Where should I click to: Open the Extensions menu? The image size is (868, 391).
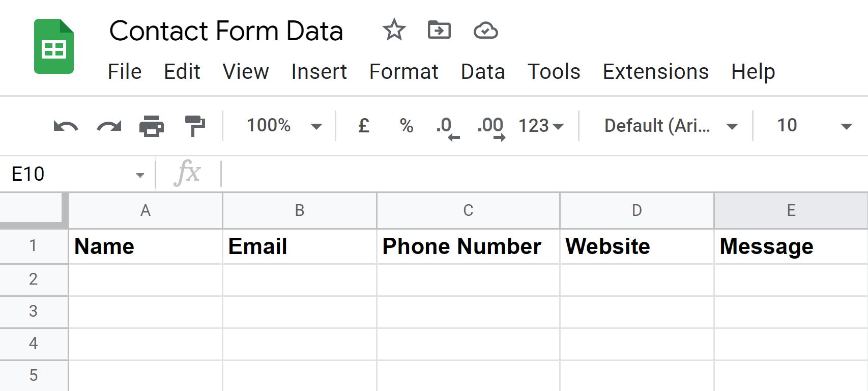click(655, 72)
